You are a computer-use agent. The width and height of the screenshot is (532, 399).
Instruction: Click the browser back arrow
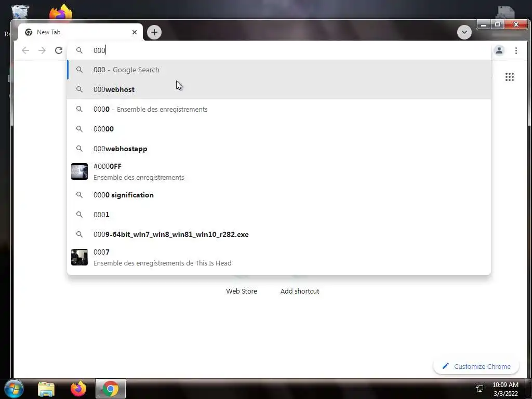coord(25,50)
